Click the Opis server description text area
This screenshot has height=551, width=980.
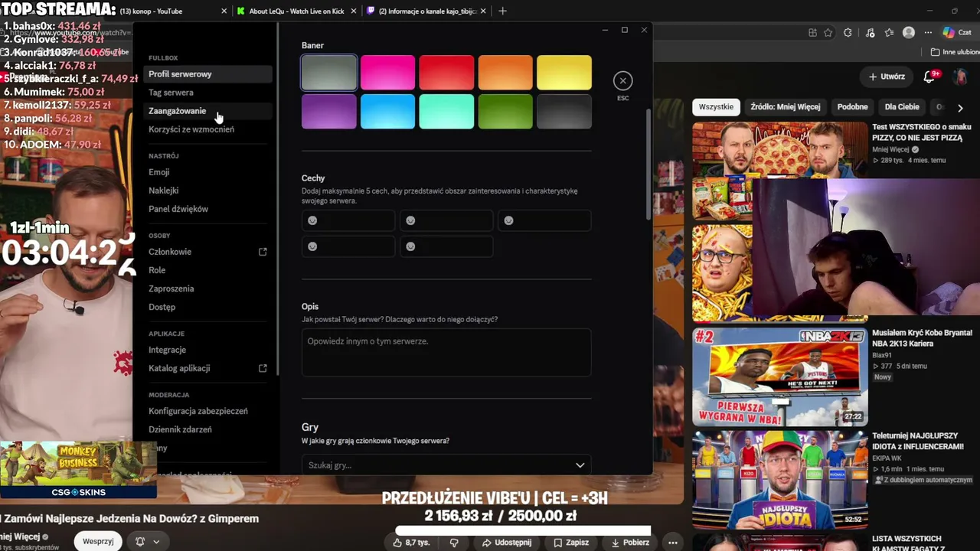point(446,352)
